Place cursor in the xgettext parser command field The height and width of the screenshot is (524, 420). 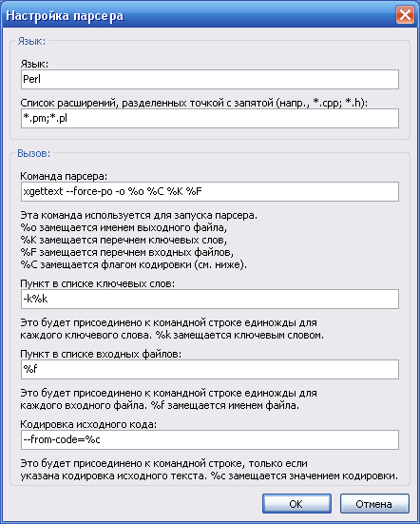(x=210, y=191)
